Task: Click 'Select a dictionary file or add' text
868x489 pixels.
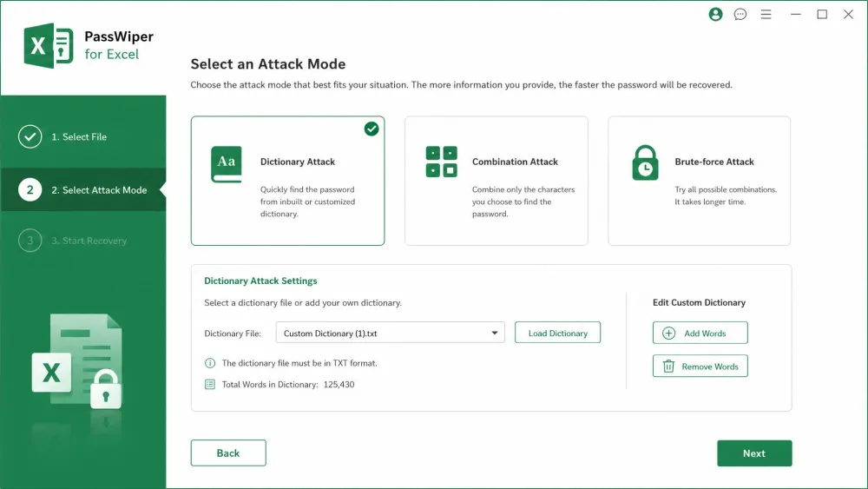Action: click(303, 303)
